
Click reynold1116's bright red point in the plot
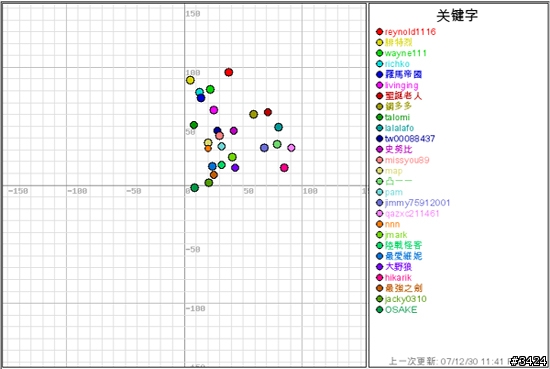(229, 72)
